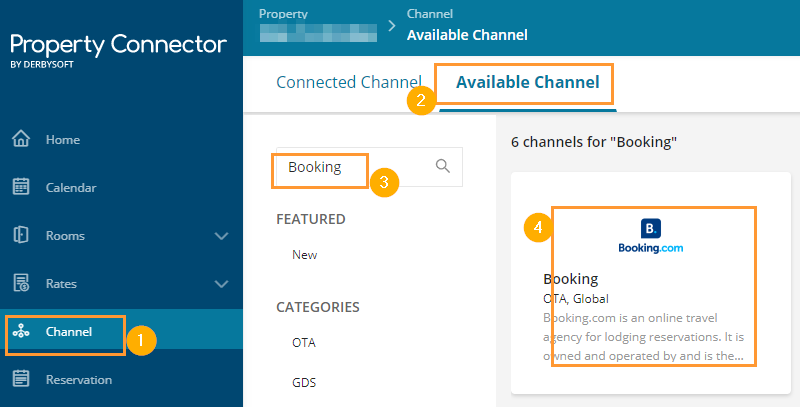The width and height of the screenshot is (800, 407).
Task: Switch to the Available Channel tab
Action: point(528,82)
